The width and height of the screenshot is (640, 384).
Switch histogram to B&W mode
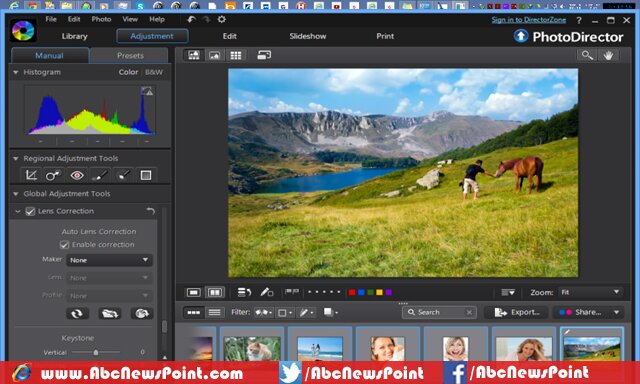coord(154,72)
